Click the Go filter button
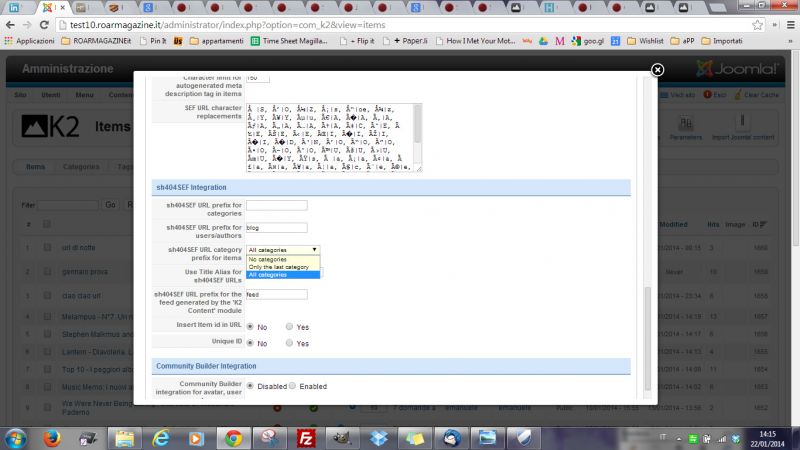Screen dimensions: 800x450 click(110, 205)
